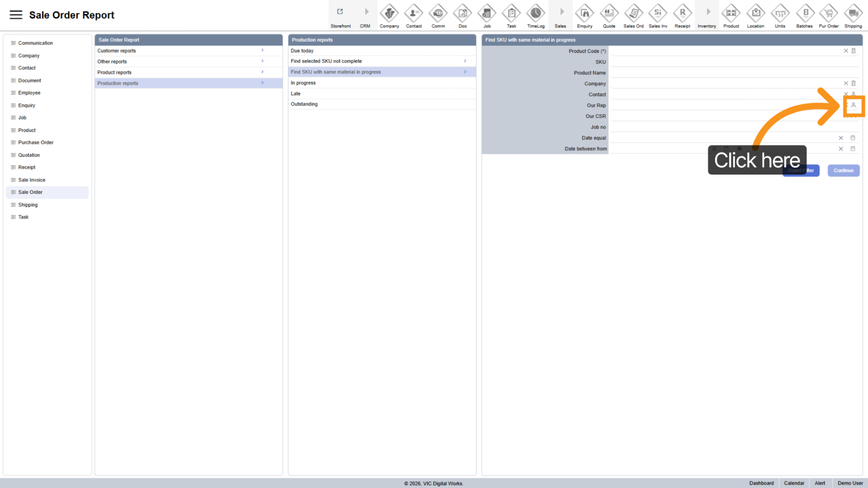This screenshot has width=868, height=488.
Task: Open Date between end calendar picker
Action: 853,149
